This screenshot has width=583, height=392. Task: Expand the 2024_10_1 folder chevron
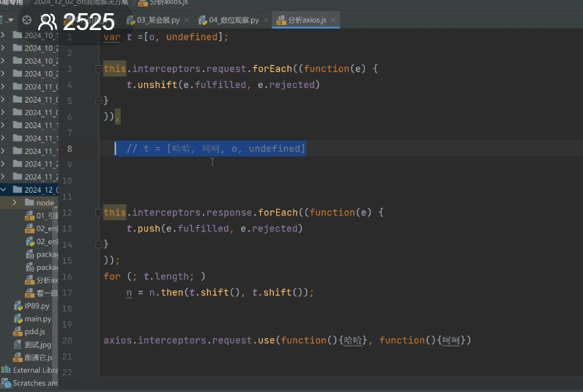click(x=3, y=35)
